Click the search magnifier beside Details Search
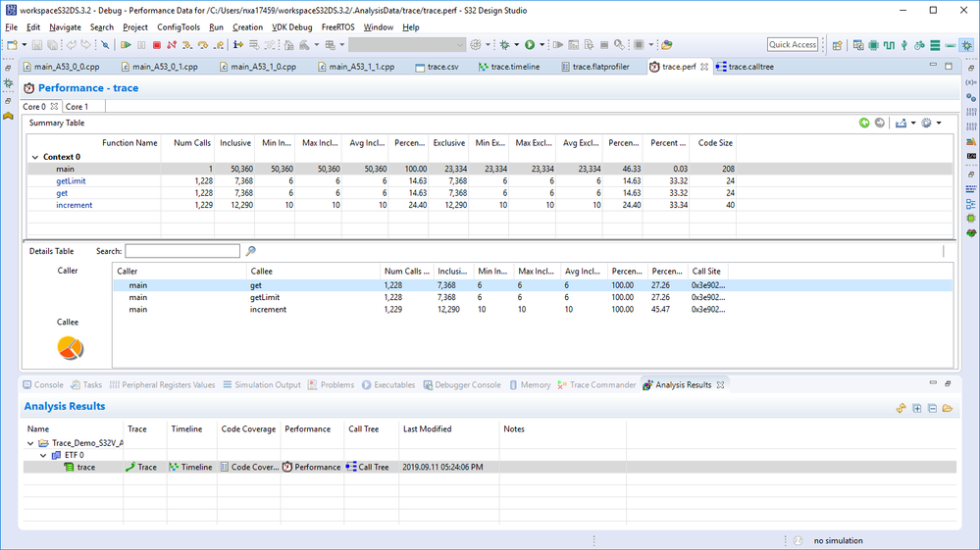The image size is (980, 550). (250, 251)
